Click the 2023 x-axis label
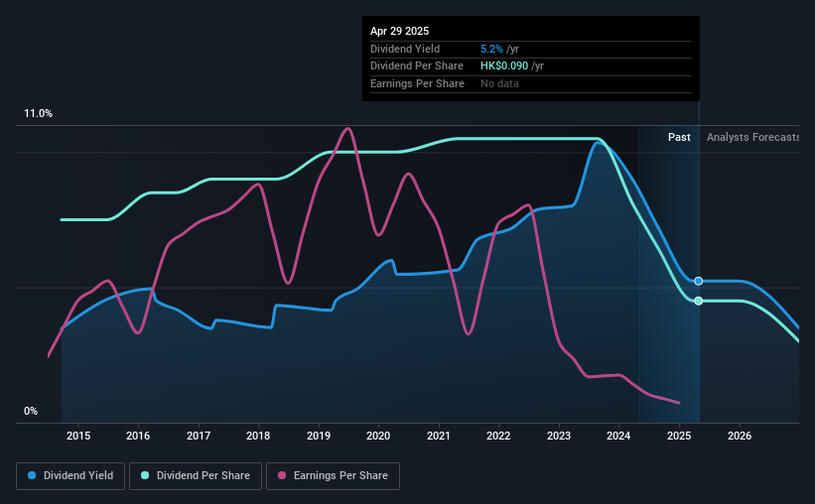 click(559, 436)
